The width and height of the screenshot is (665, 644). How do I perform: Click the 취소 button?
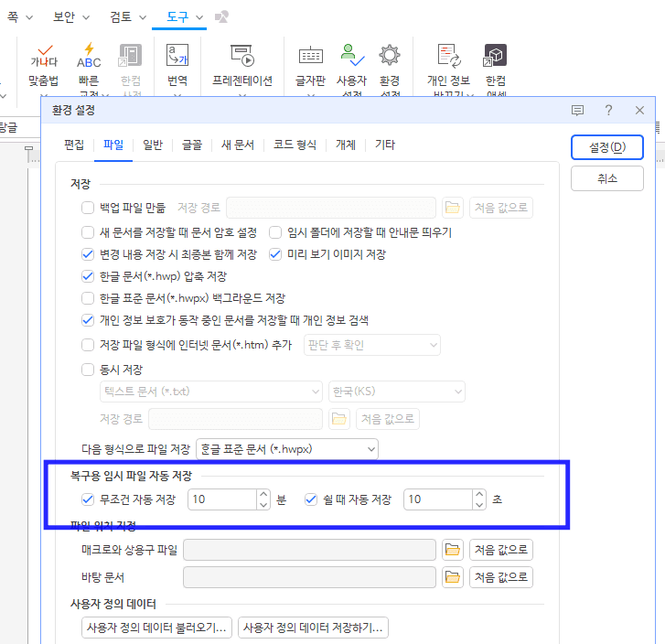tap(607, 178)
